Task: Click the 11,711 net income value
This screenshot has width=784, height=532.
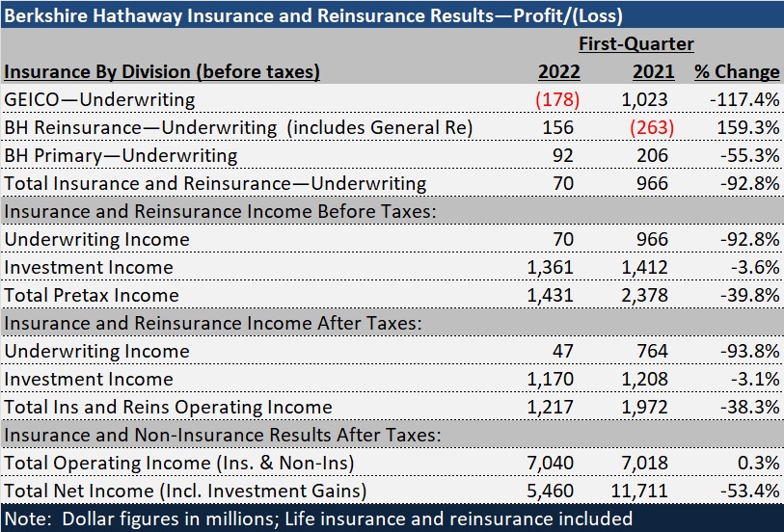Action: point(648,491)
